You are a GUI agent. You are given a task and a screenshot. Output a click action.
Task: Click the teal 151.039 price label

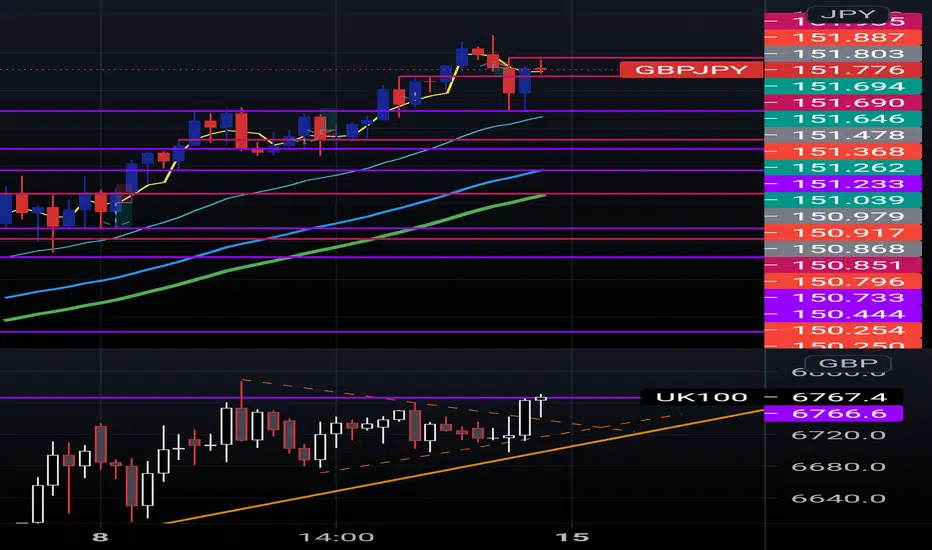click(843, 200)
